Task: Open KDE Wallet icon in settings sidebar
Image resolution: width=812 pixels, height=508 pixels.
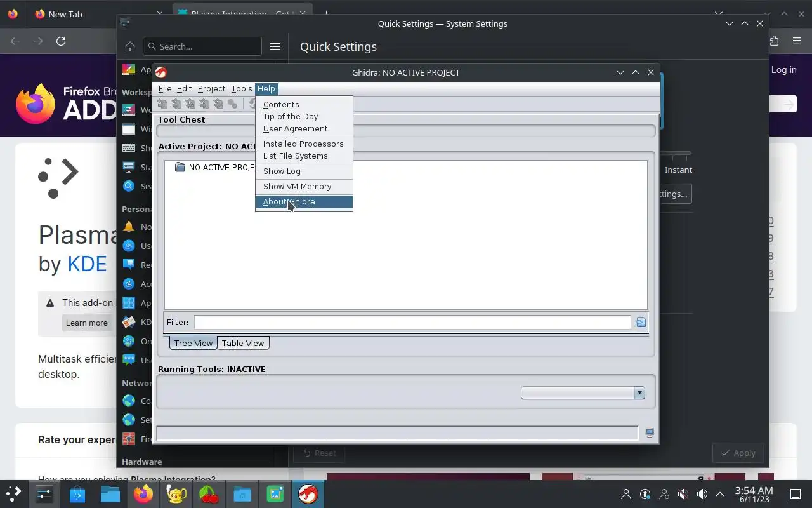Action: click(x=129, y=322)
